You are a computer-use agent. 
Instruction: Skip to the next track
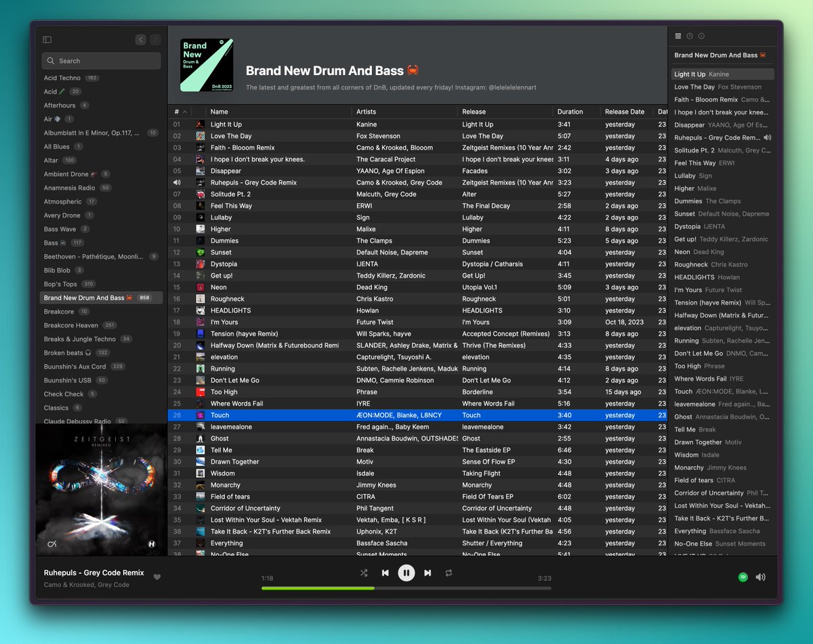pos(428,573)
